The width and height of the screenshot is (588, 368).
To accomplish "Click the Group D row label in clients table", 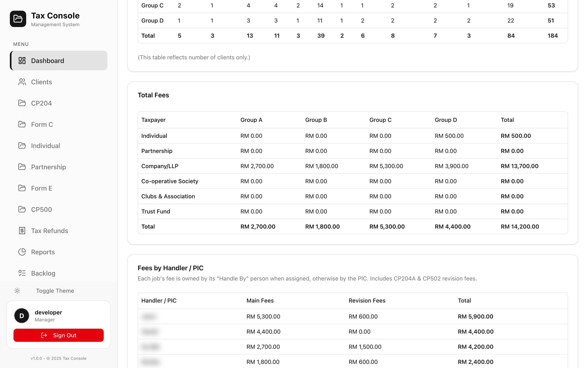I will tap(152, 21).
